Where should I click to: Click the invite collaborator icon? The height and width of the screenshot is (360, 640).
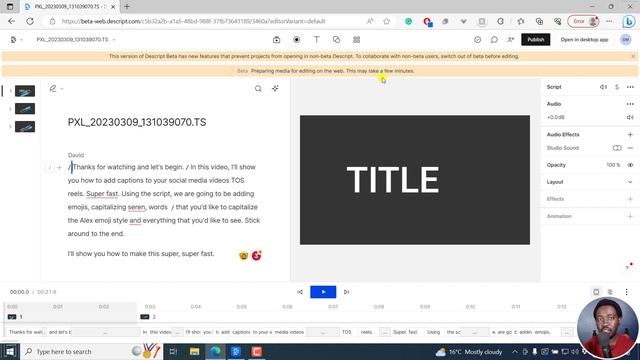(511, 40)
